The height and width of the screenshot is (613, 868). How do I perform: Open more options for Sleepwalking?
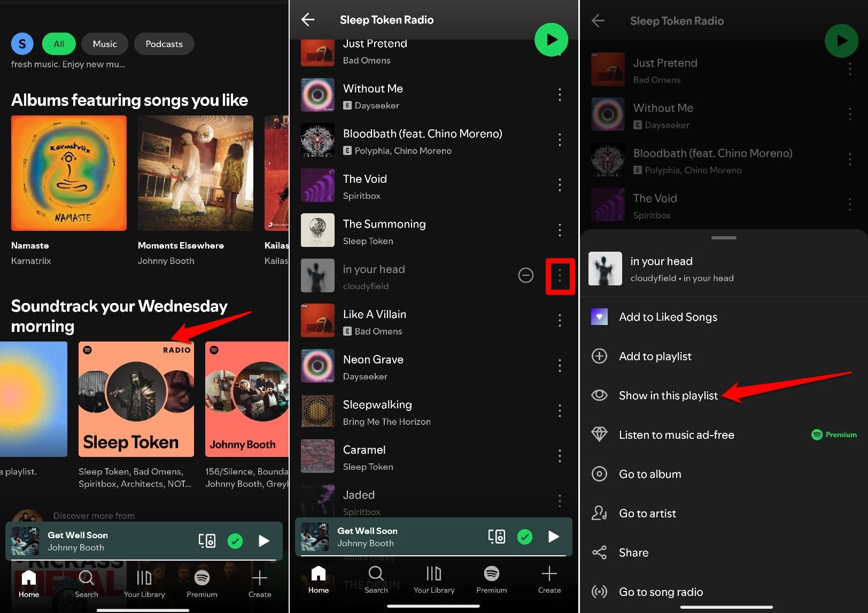[x=560, y=411]
